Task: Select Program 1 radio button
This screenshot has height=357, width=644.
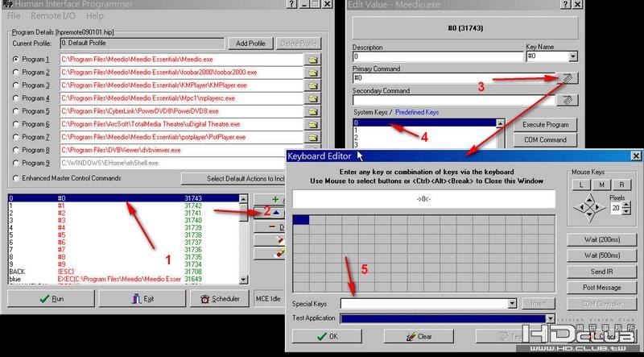Action: pos(16,60)
